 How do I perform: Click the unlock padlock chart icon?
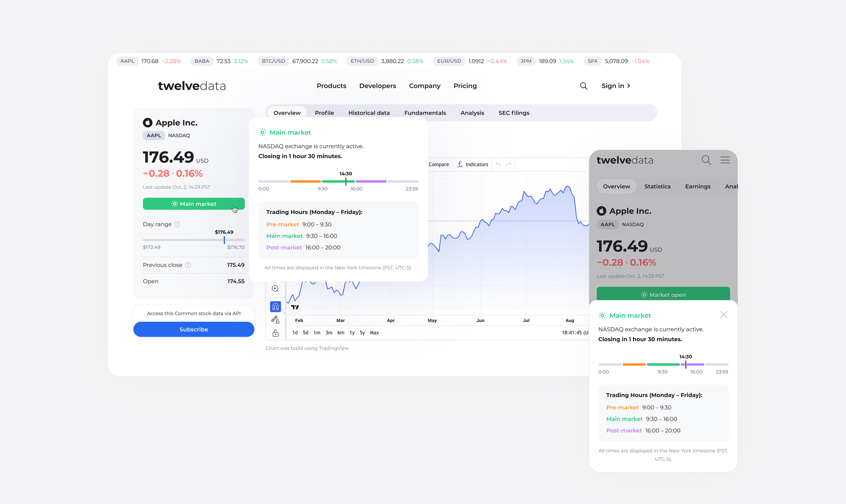coord(275,333)
